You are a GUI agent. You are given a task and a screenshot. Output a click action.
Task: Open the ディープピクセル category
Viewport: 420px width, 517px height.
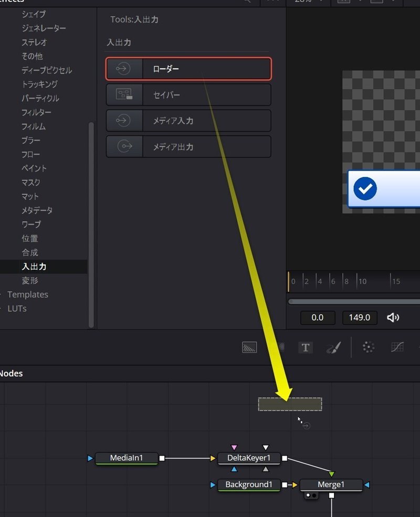(47, 70)
